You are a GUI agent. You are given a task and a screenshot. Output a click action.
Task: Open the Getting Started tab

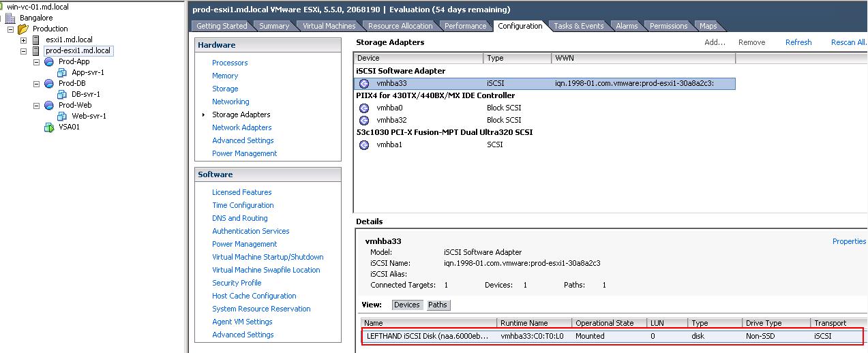(x=222, y=26)
